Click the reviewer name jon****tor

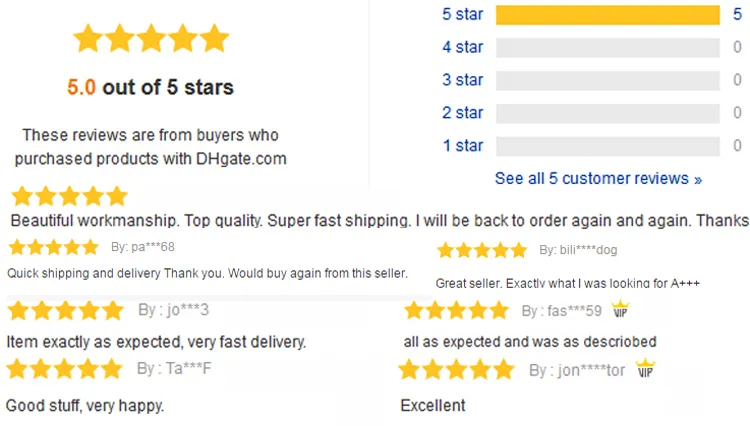576,370
